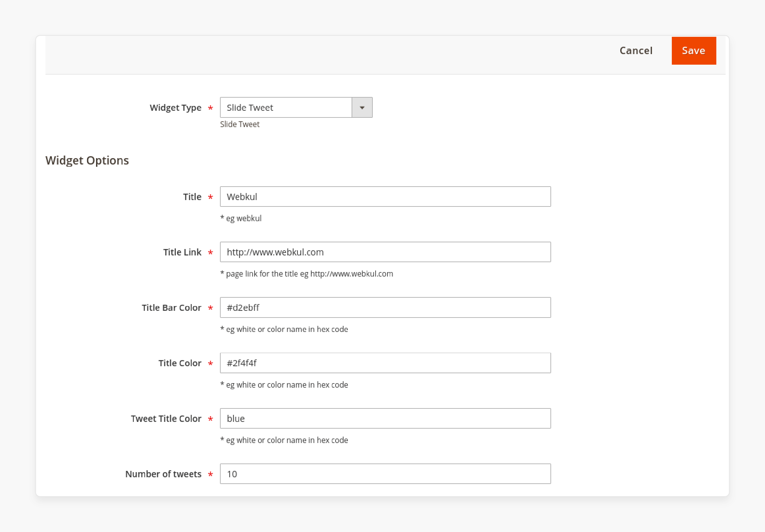
Task: Click the Title Color label
Action: click(180, 363)
